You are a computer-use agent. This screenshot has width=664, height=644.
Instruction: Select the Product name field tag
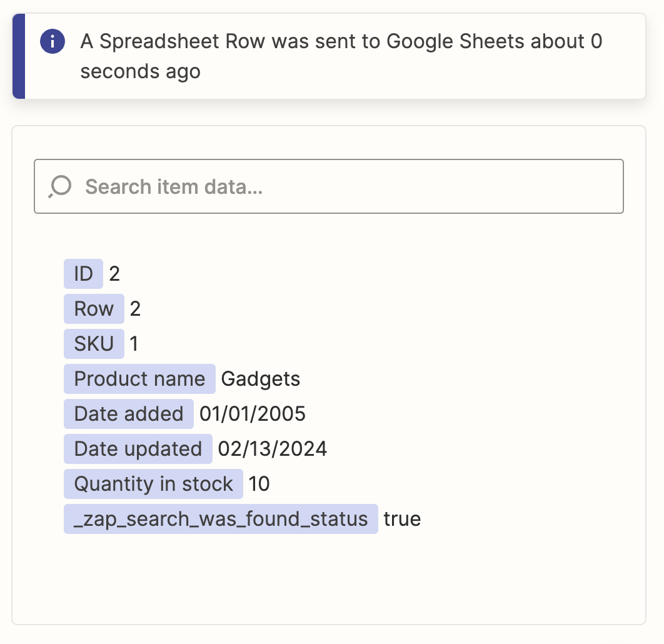tap(139, 379)
